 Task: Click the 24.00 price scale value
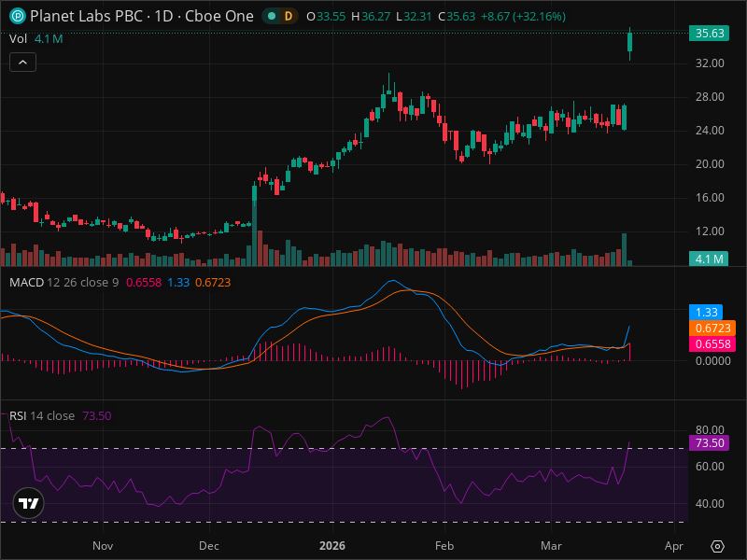coord(710,131)
